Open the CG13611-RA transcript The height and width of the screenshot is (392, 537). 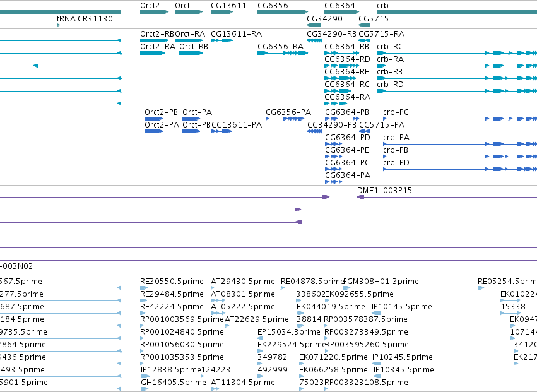(x=236, y=34)
